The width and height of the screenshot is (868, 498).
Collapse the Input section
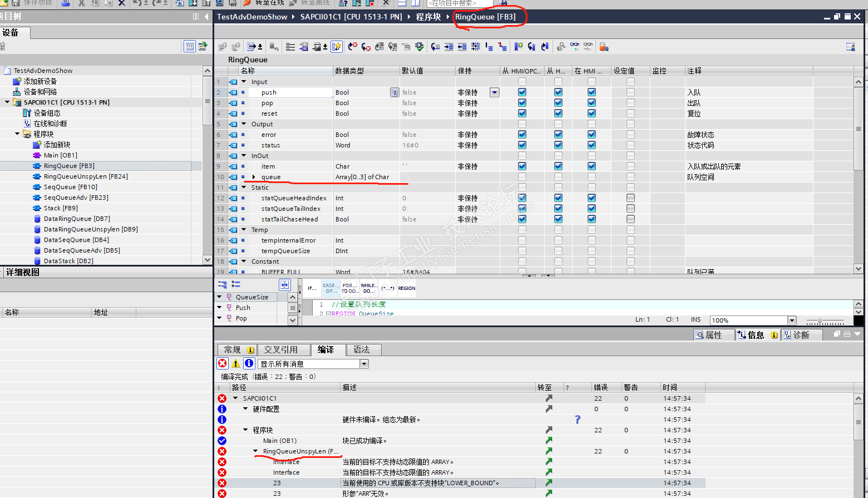click(244, 82)
